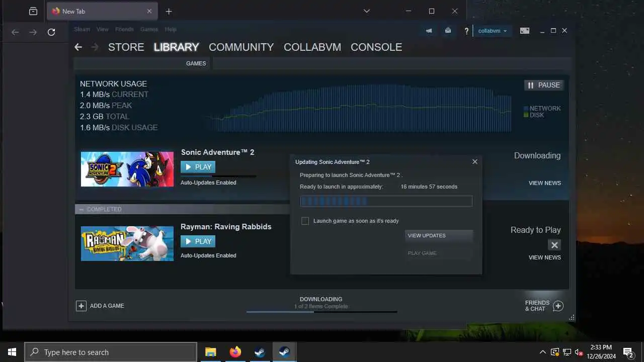Open the Windows Start menu
This screenshot has width=644, height=362.
(x=12, y=352)
